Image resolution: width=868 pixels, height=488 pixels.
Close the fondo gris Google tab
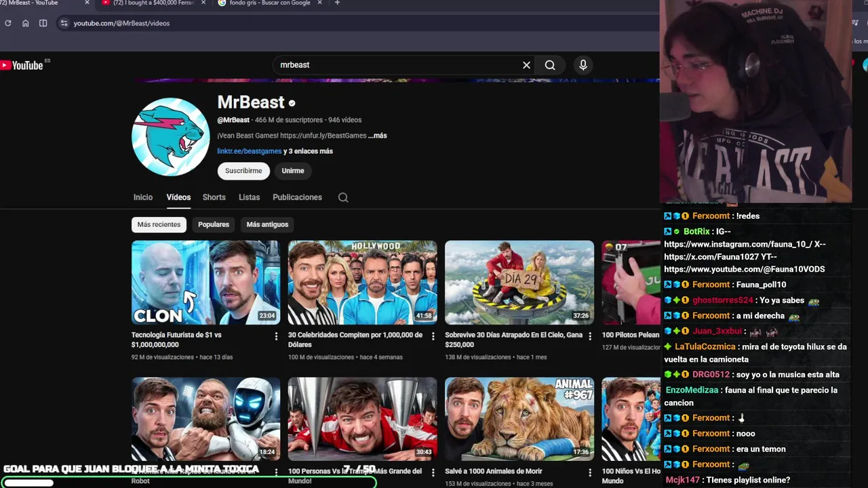tap(319, 3)
